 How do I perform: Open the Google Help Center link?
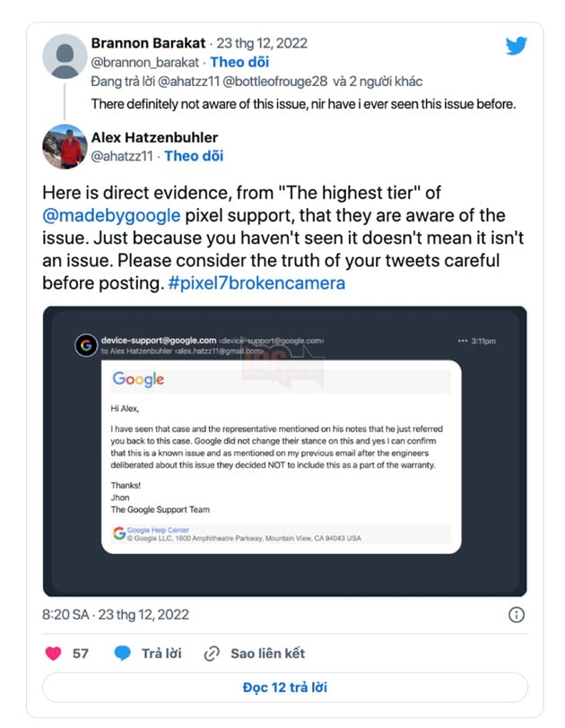[151, 530]
